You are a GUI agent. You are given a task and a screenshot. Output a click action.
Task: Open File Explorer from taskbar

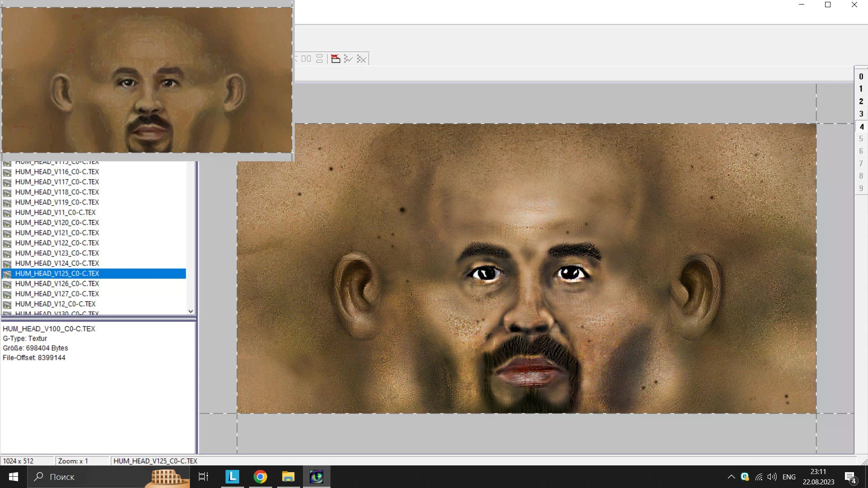click(288, 477)
